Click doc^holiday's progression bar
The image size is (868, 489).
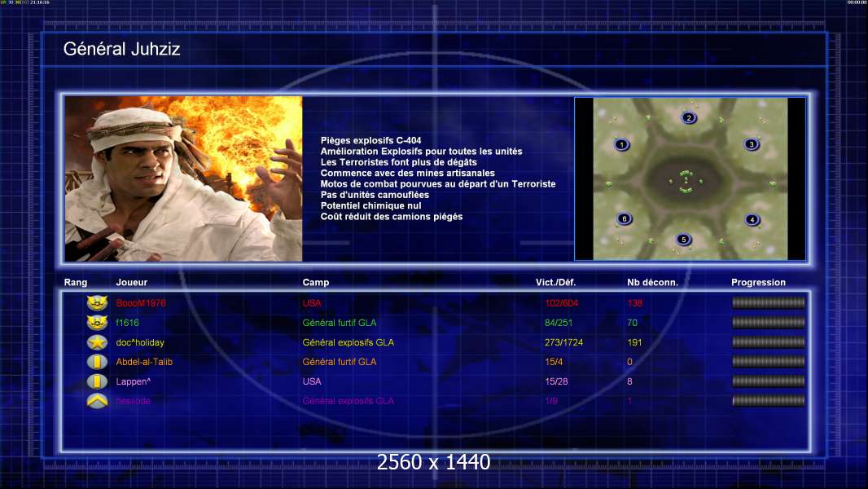769,342
